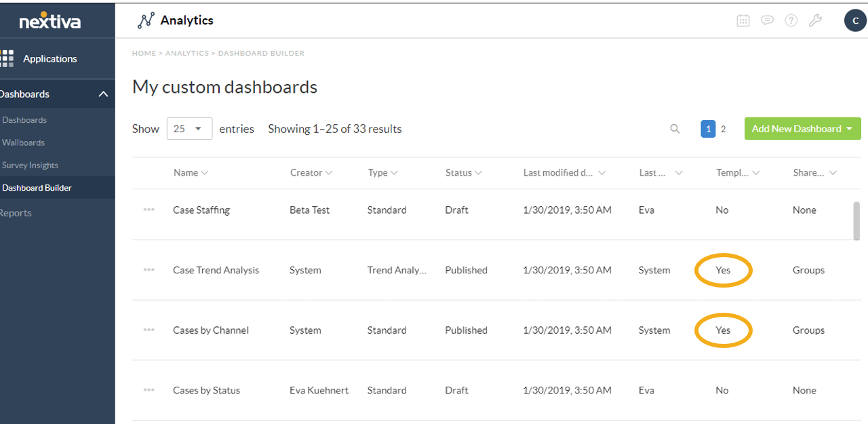Collapse the Dashboards sidebar section
Image resolution: width=868 pixels, height=424 pixels.
point(103,94)
